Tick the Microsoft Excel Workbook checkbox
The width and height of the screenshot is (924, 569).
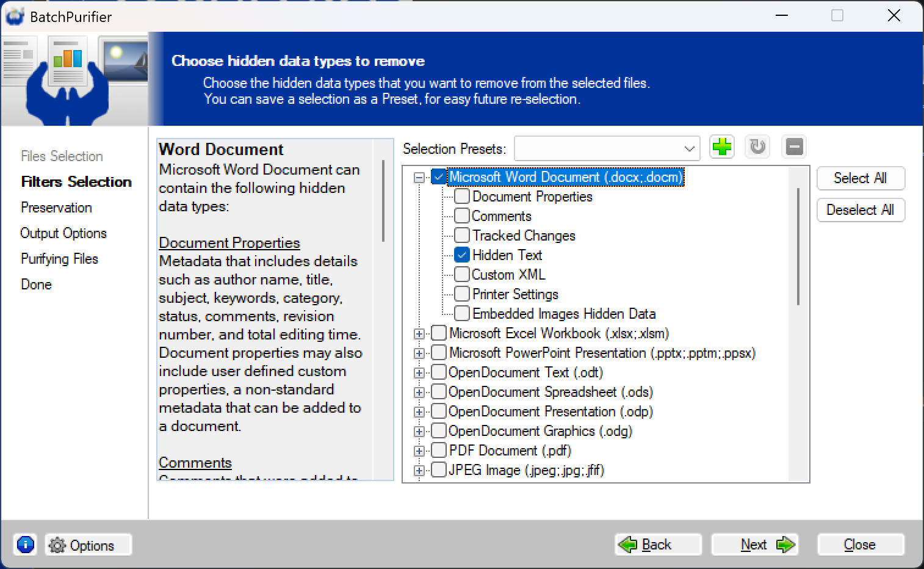439,333
